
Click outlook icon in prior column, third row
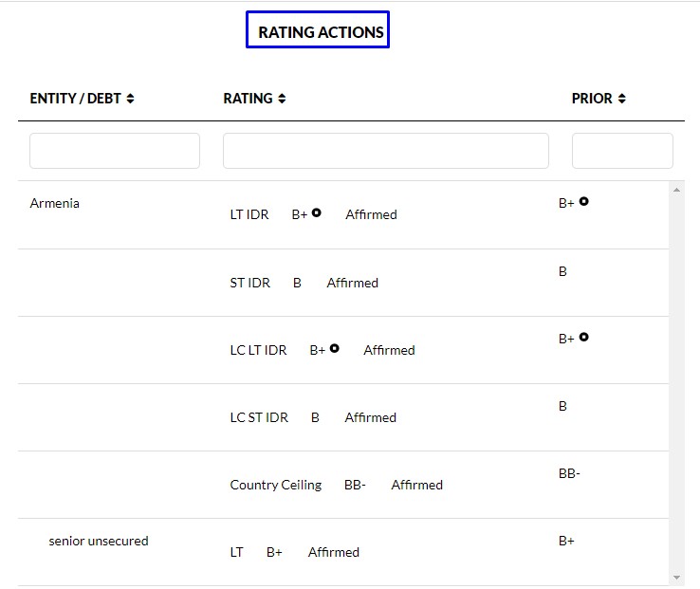tap(584, 337)
